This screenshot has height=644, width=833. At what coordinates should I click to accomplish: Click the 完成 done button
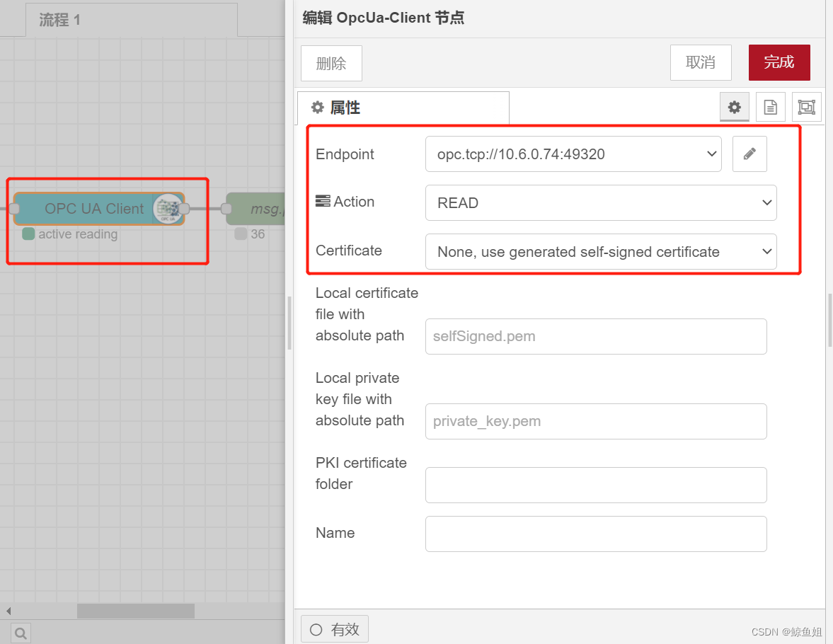pos(779,63)
